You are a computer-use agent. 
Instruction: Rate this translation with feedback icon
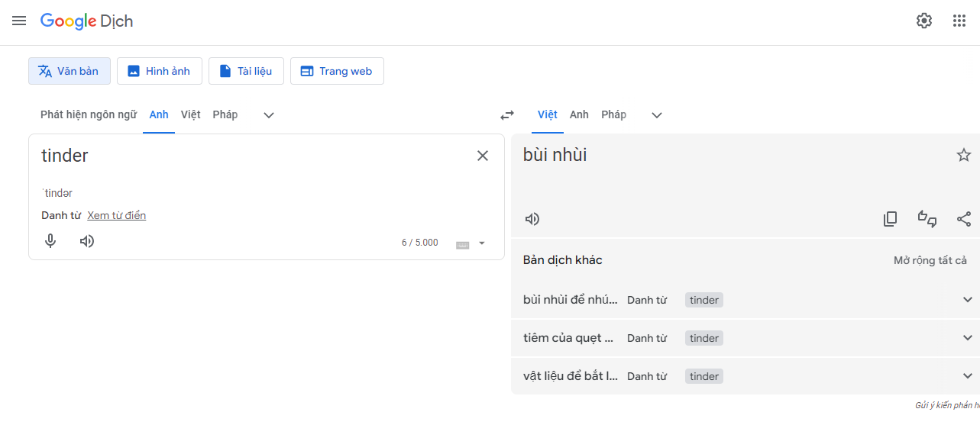(927, 219)
